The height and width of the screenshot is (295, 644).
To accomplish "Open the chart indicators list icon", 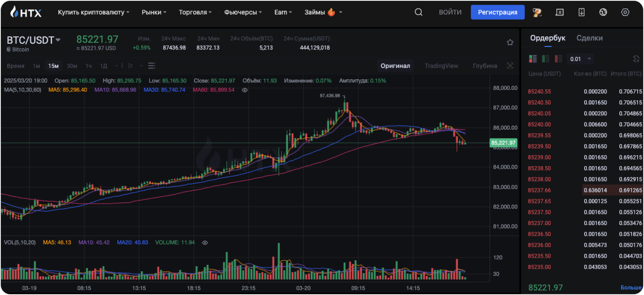I will pyautogui.click(x=152, y=66).
